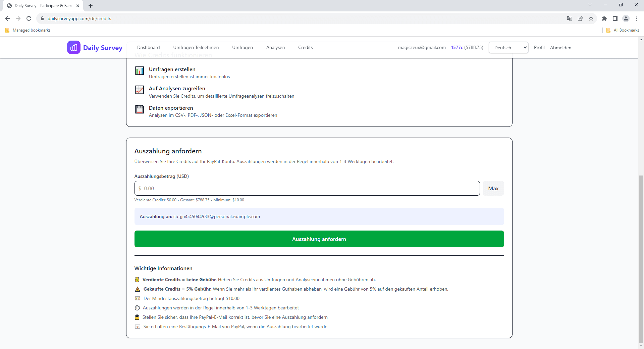644x349 pixels.
Task: Open the tab search chevron in title bar
Action: pos(590,5)
